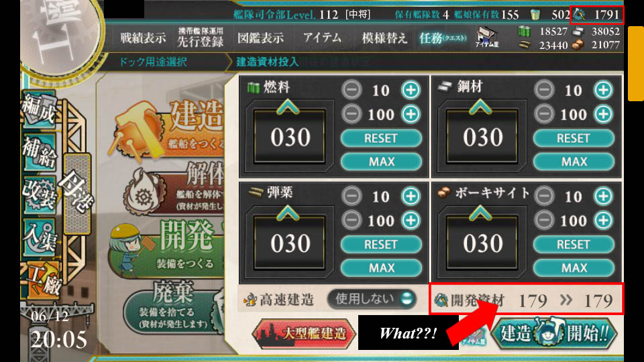644x362 pixels.
Task: Return to 母港 home port
Action: pos(76,193)
